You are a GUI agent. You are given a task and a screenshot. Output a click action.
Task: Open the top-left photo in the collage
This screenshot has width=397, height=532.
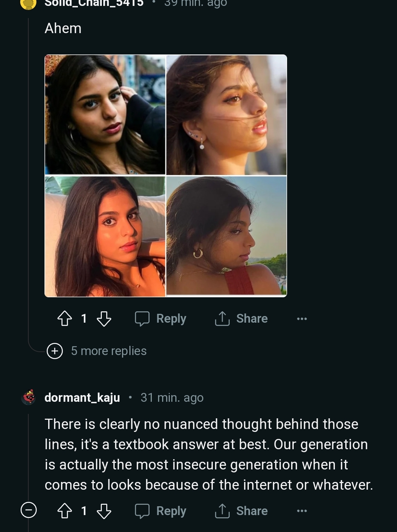pos(105,114)
